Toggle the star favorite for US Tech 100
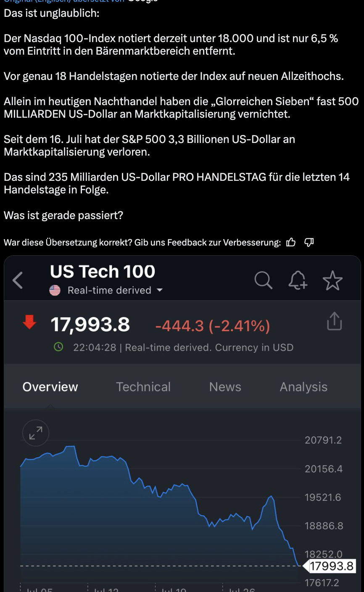Screen dimensions: 364x592 (332, 280)
